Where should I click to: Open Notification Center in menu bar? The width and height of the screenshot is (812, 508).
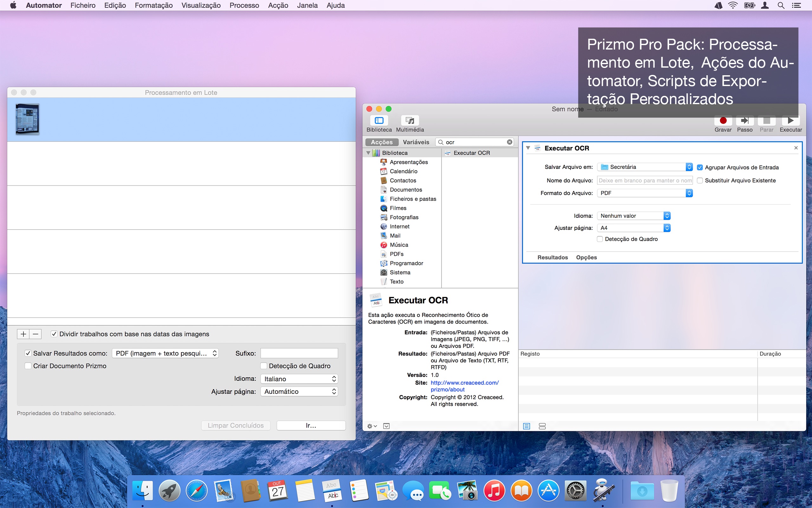[796, 5]
